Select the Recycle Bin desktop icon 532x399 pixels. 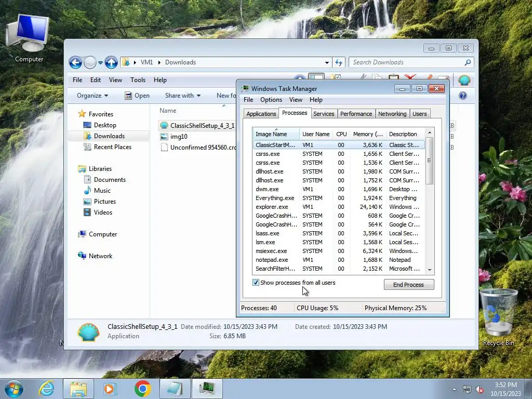tap(498, 317)
